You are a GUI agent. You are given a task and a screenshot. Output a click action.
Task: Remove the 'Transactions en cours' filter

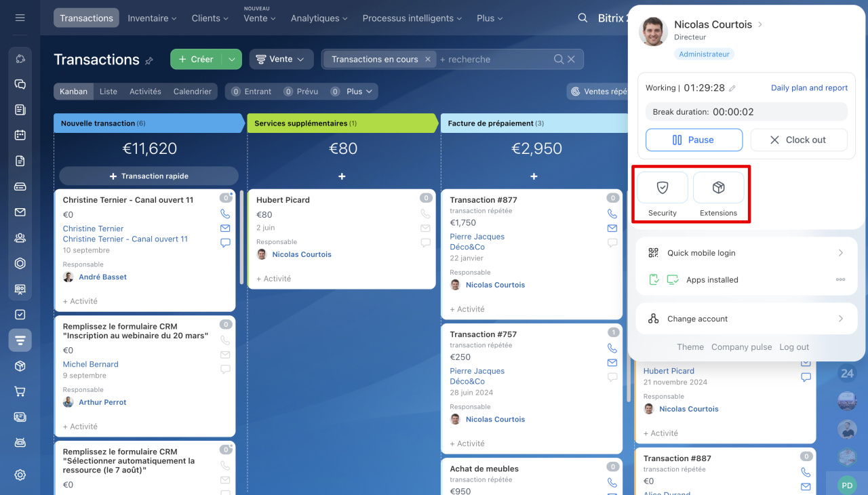point(428,59)
